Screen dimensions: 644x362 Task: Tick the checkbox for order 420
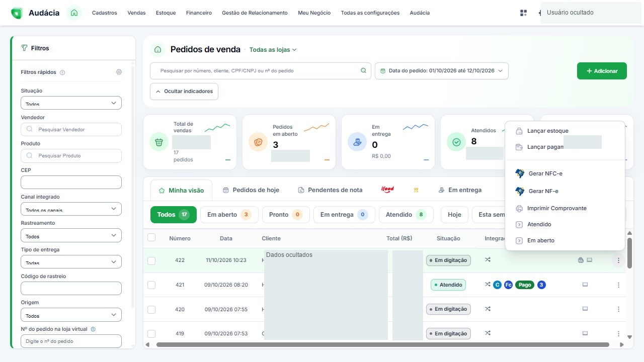pos(151,309)
